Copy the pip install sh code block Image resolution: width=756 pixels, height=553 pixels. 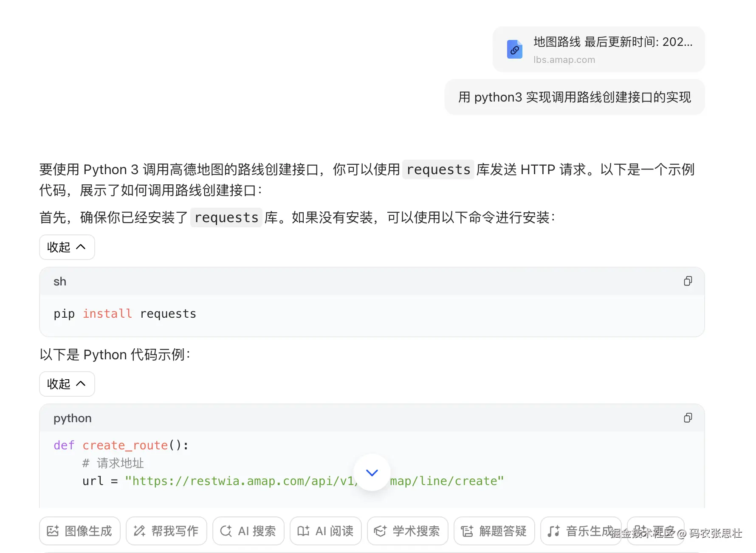(x=688, y=281)
